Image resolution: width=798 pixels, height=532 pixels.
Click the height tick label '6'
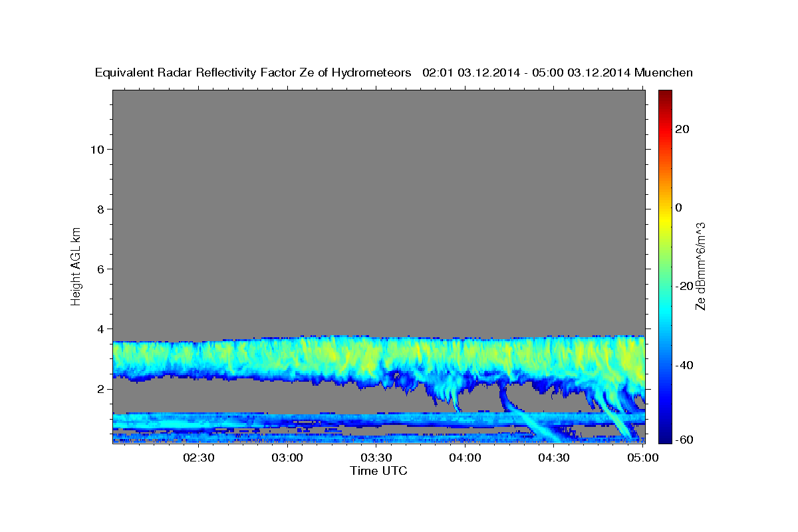tap(100, 269)
